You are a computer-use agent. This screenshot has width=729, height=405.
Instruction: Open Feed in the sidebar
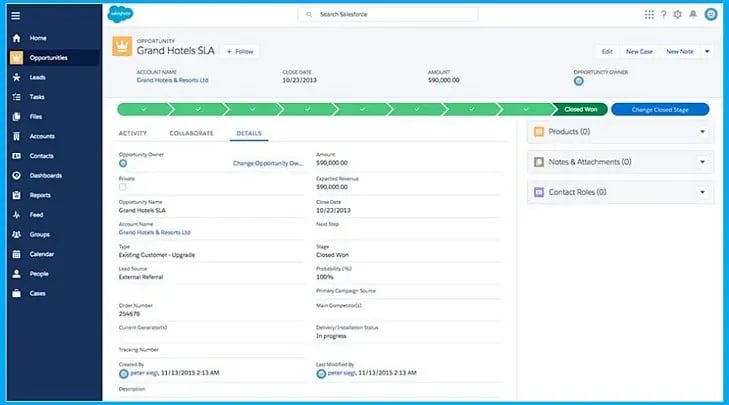tap(36, 215)
